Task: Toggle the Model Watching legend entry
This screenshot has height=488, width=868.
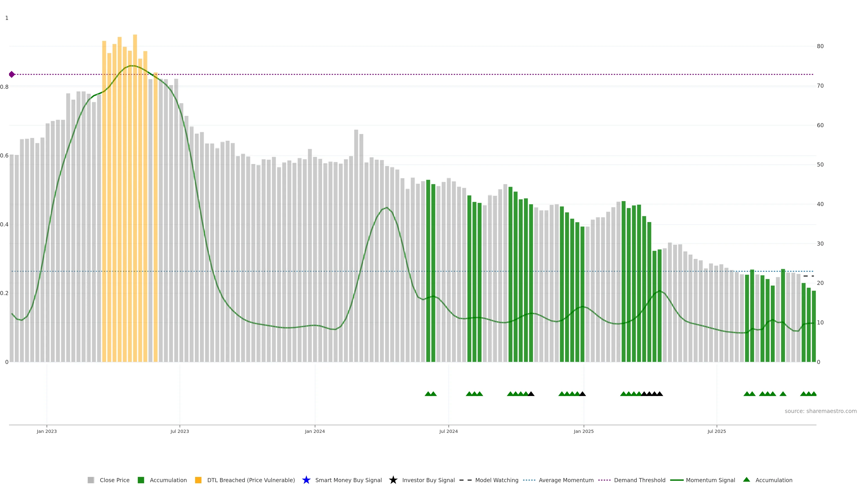Action: click(496, 480)
